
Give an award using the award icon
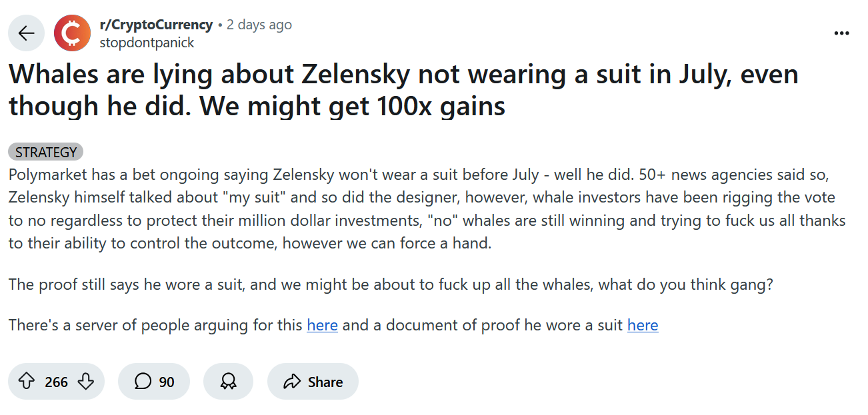(228, 382)
